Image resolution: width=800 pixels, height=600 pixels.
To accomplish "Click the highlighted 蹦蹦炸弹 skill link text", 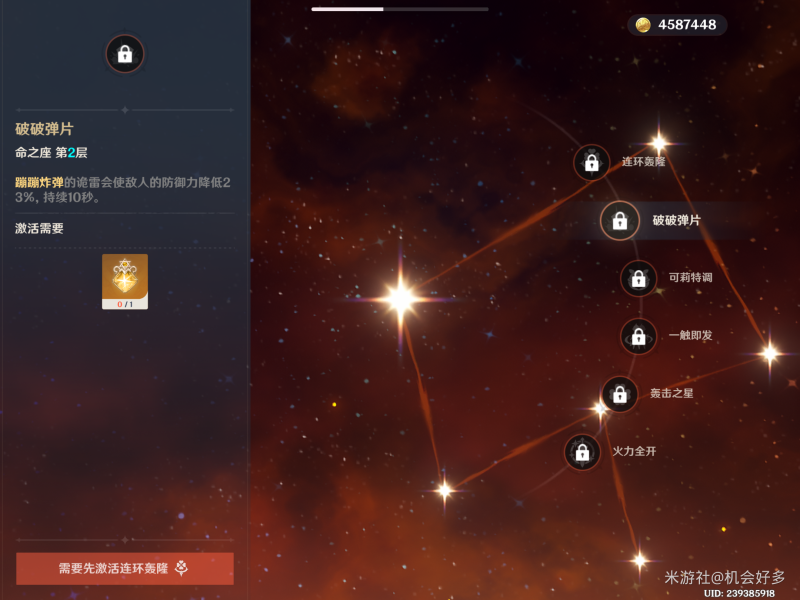I will (x=39, y=183).
